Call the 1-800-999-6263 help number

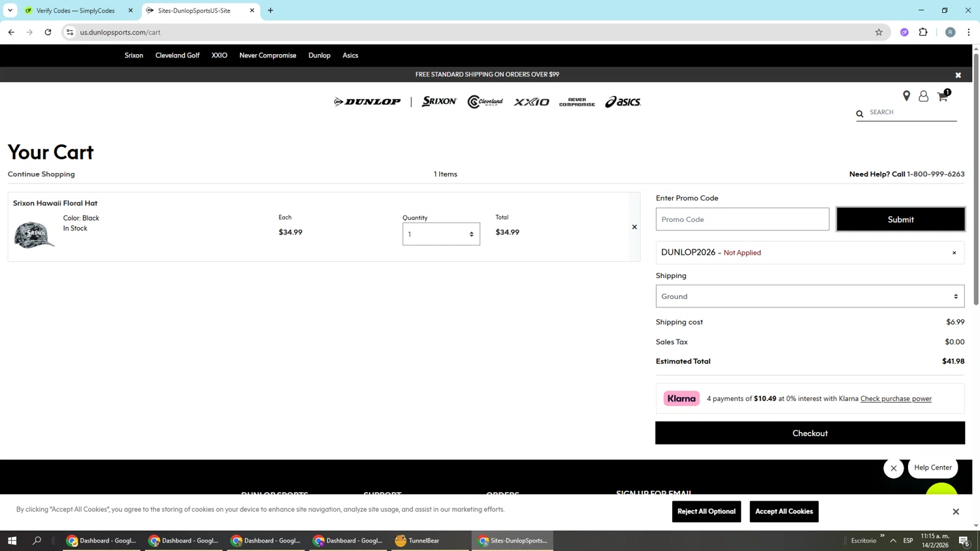[936, 174]
